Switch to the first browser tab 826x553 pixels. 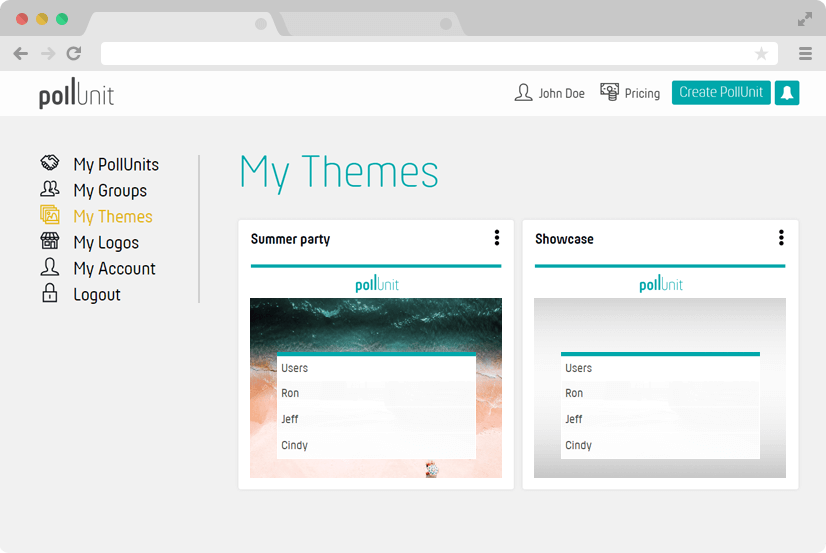(182, 24)
